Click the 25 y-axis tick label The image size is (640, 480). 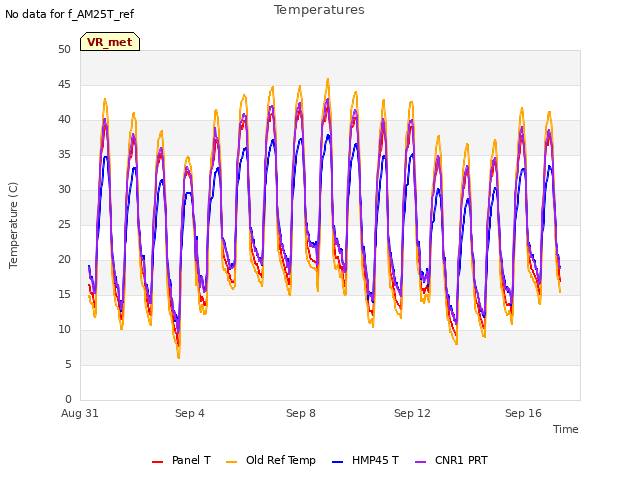click(64, 224)
